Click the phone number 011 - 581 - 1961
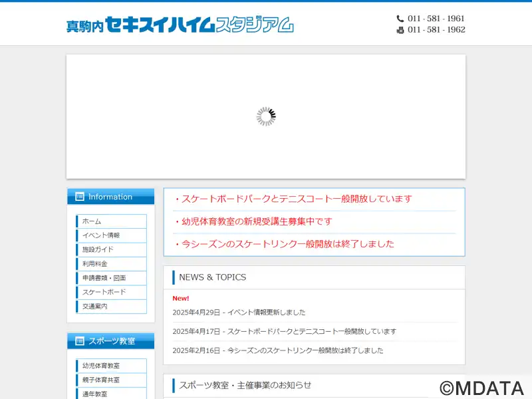This screenshot has width=532, height=399. (436, 19)
